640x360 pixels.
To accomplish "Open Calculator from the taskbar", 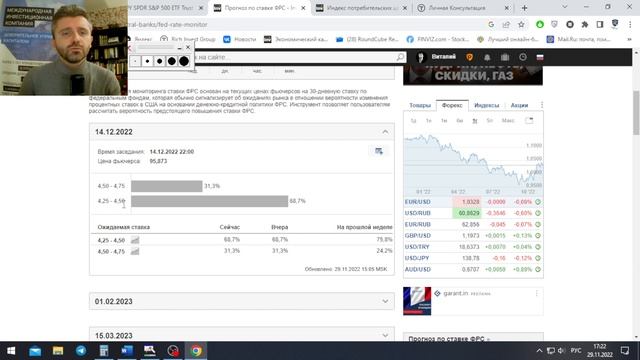I will 104,351.
